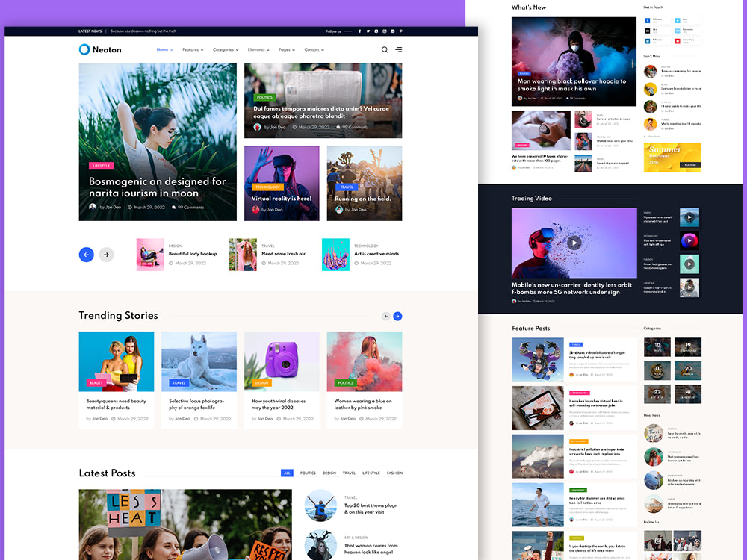This screenshot has width=747, height=560.
Task: Click the category tile numbered 41
Action: click(688, 394)
